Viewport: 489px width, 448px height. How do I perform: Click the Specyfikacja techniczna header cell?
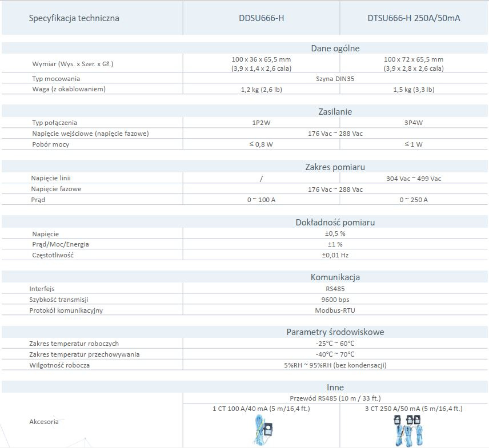(x=74, y=18)
